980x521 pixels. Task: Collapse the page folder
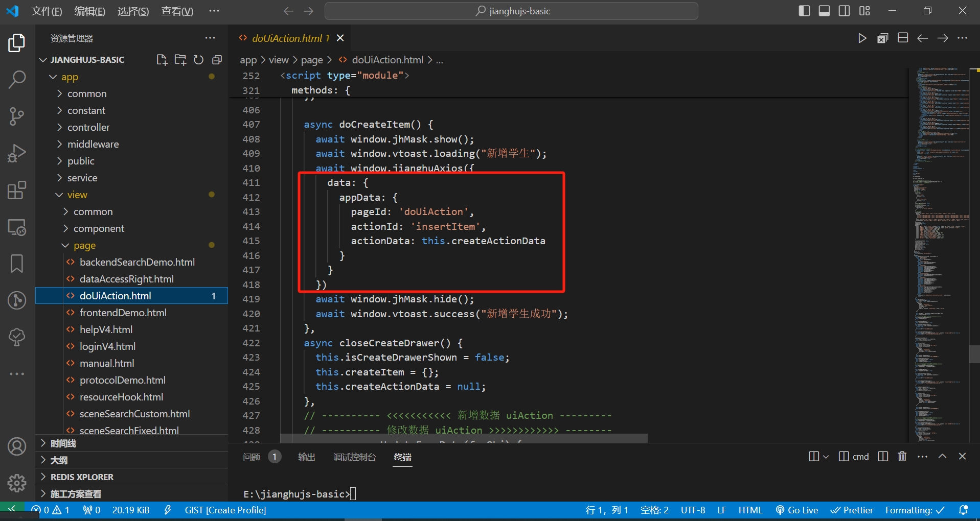click(x=84, y=245)
